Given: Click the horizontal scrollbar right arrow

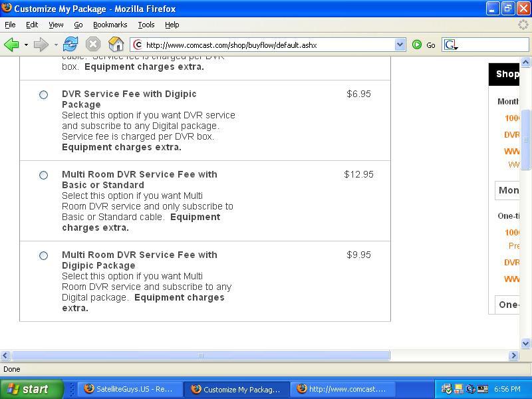Looking at the screenshot, I should pyautogui.click(x=513, y=355).
